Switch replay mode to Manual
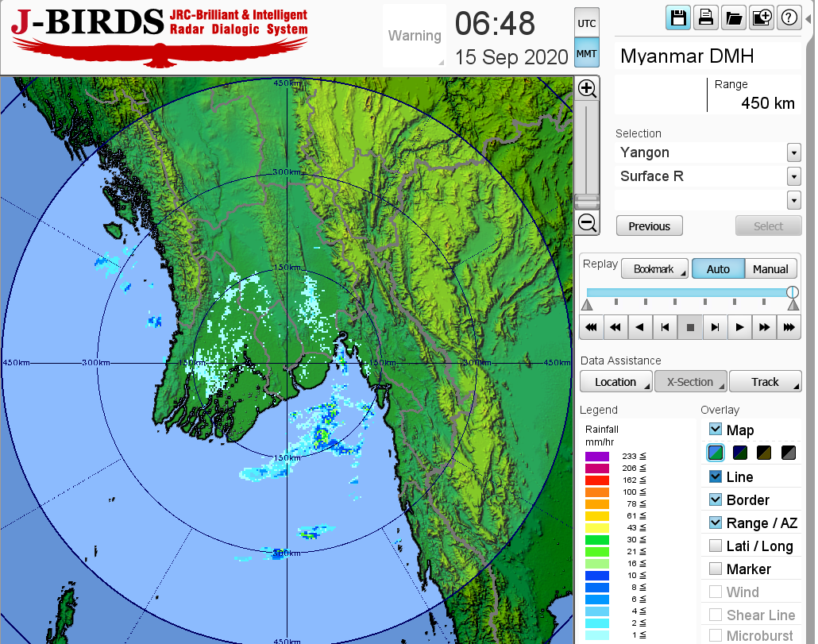The height and width of the screenshot is (644, 818). point(770,269)
